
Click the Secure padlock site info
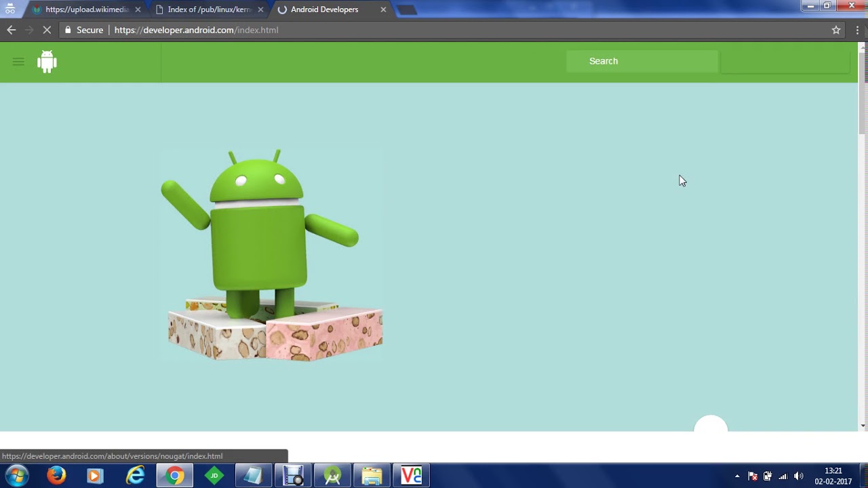click(83, 30)
